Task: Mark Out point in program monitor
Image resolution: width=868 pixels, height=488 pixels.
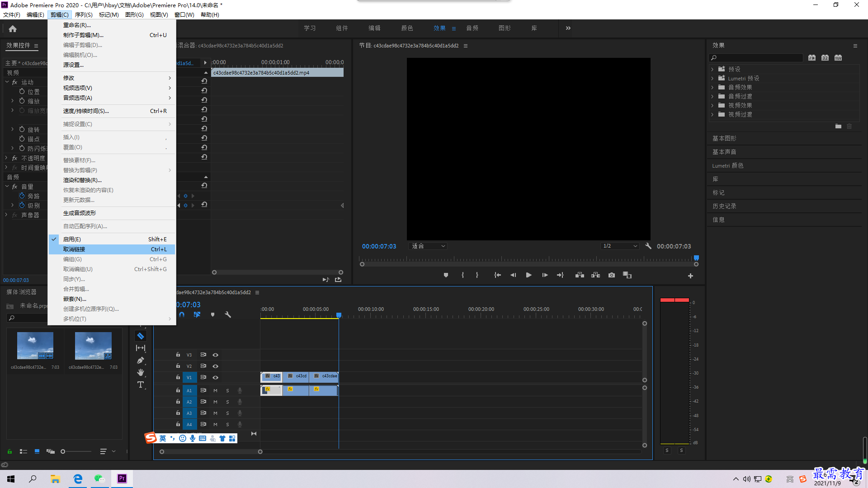Action: pyautogui.click(x=477, y=275)
